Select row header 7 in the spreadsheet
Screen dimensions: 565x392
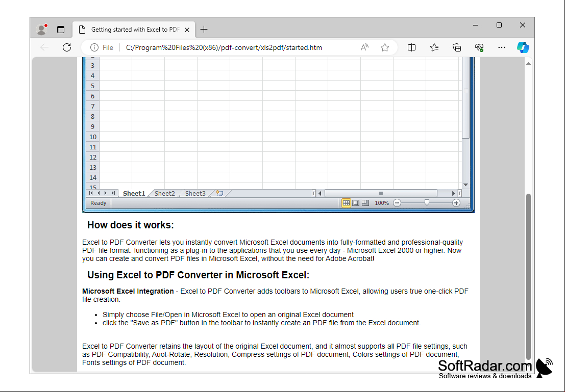click(92, 106)
